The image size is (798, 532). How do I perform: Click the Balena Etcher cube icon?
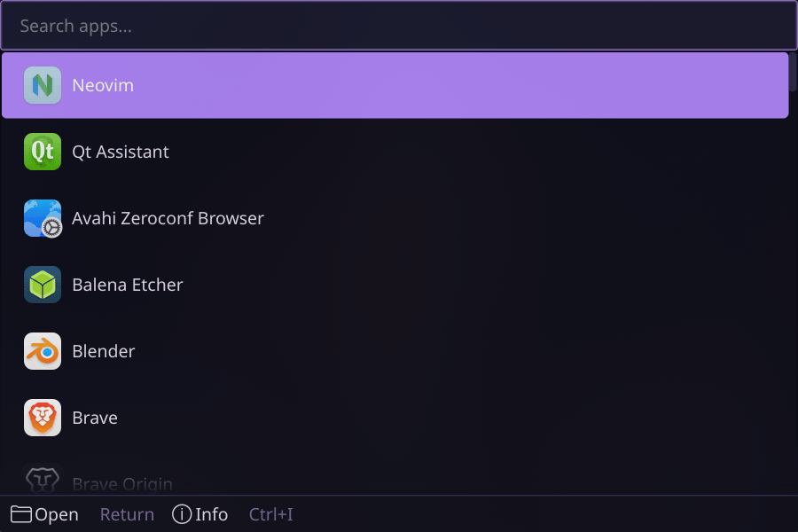click(x=43, y=285)
